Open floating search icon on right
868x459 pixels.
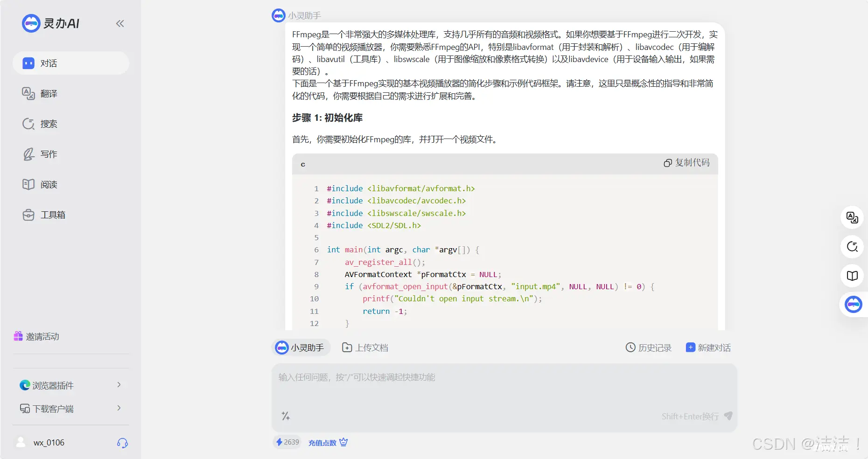click(852, 246)
